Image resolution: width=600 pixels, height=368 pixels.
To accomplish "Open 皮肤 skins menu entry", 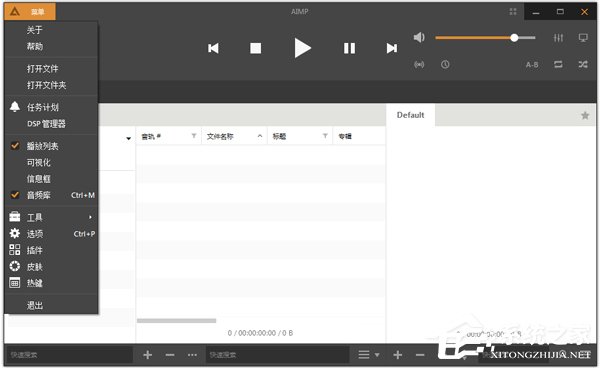I will (x=52, y=267).
